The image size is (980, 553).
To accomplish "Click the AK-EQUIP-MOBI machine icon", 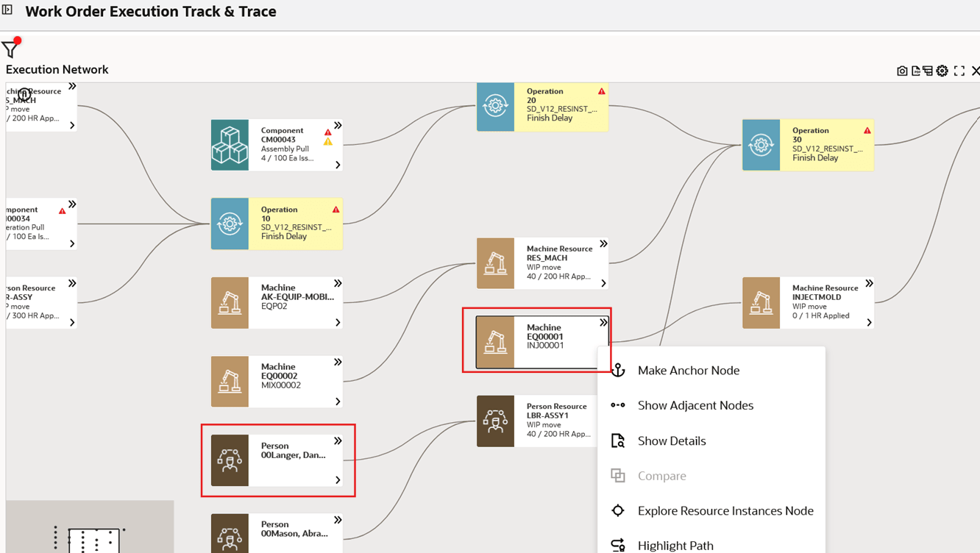I will pos(230,303).
